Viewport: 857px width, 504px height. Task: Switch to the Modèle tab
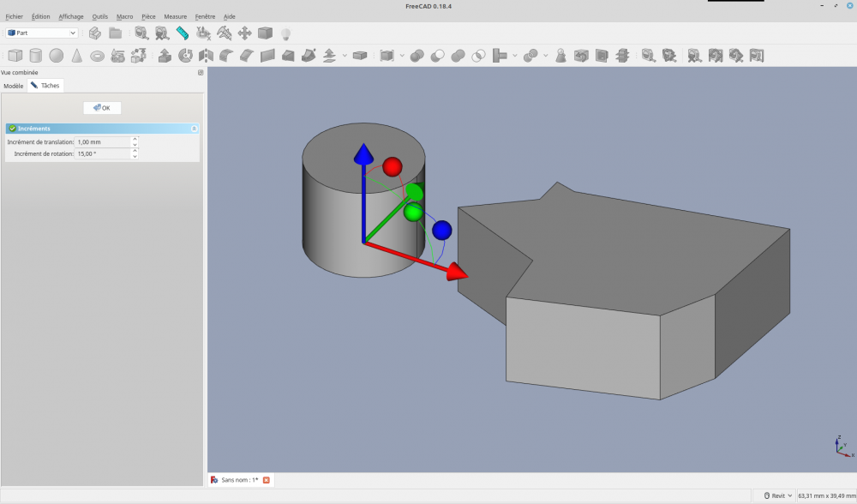click(x=14, y=86)
